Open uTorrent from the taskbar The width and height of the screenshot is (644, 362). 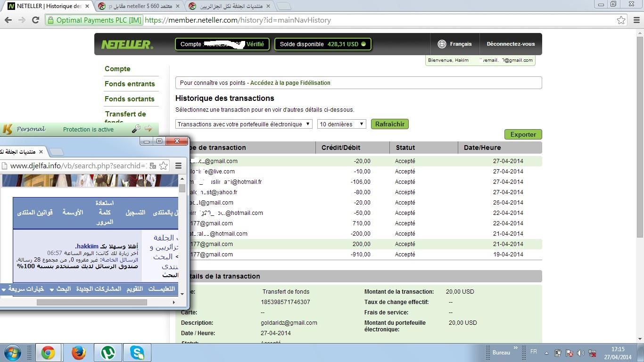(x=108, y=353)
